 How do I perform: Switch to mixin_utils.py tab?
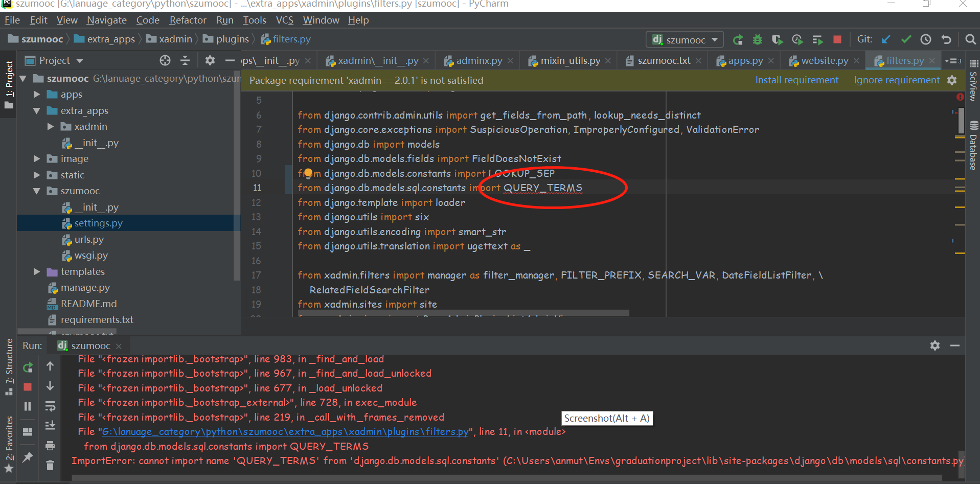pos(570,60)
